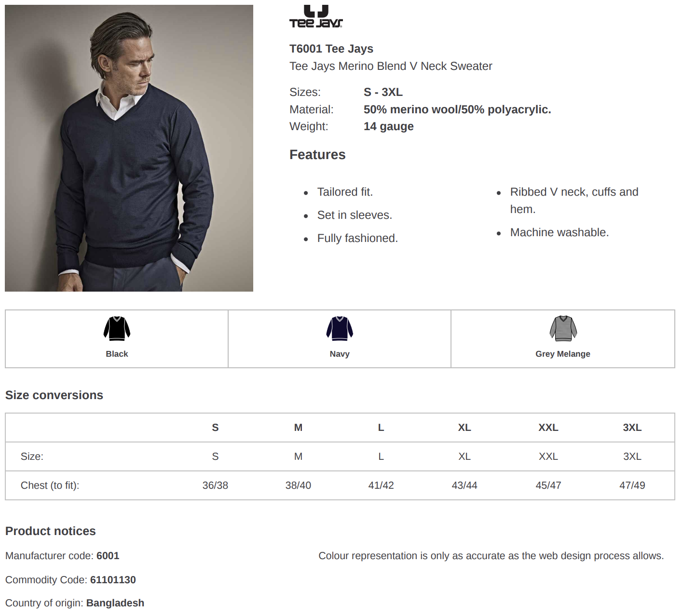Click the 36/38 chest size cell
This screenshot has width=683, height=616.
click(215, 485)
